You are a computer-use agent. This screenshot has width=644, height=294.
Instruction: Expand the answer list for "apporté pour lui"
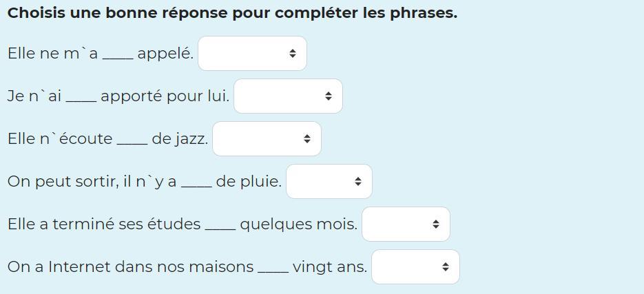tap(288, 96)
